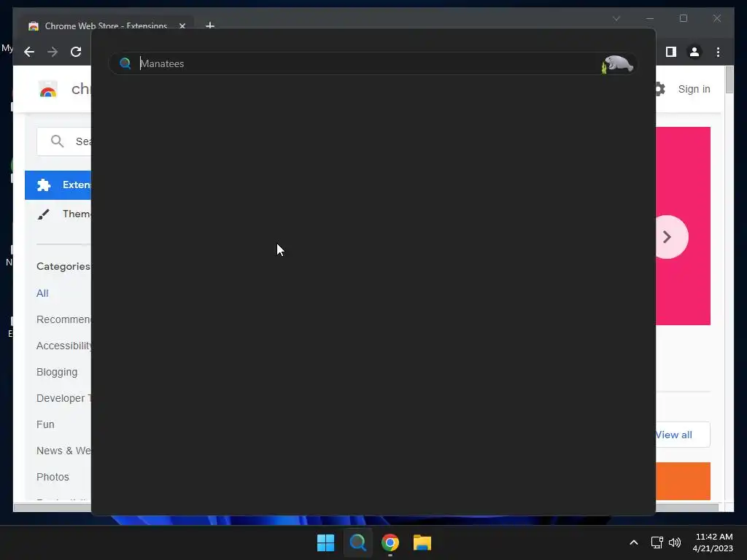Show hidden system tray icons

coord(634,542)
